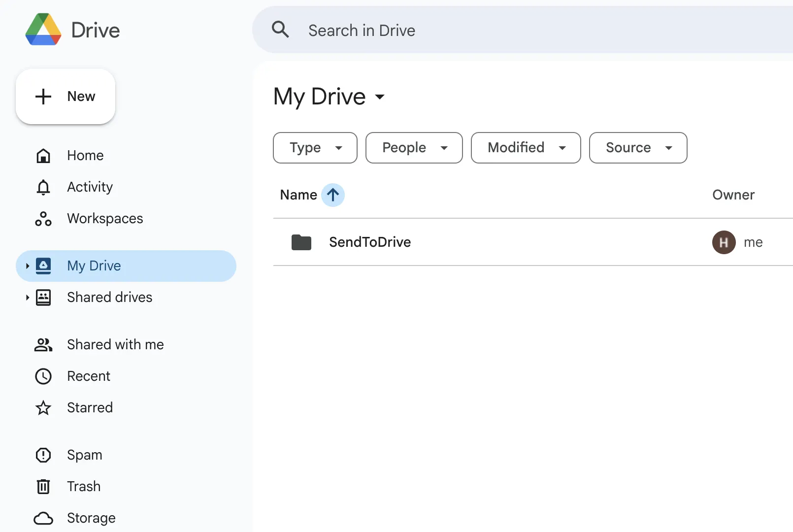Viewport: 793px width, 532px height.
Task: Open the Recent clock icon
Action: [x=43, y=376]
